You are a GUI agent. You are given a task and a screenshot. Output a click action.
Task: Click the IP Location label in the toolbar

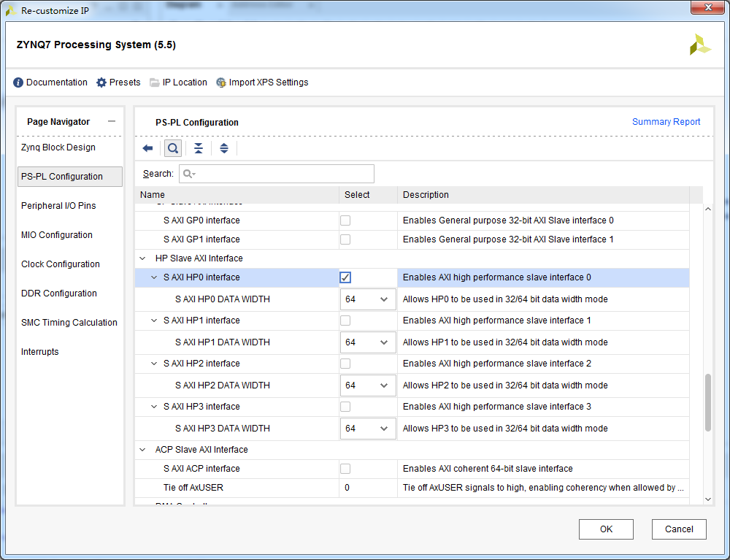pos(185,83)
